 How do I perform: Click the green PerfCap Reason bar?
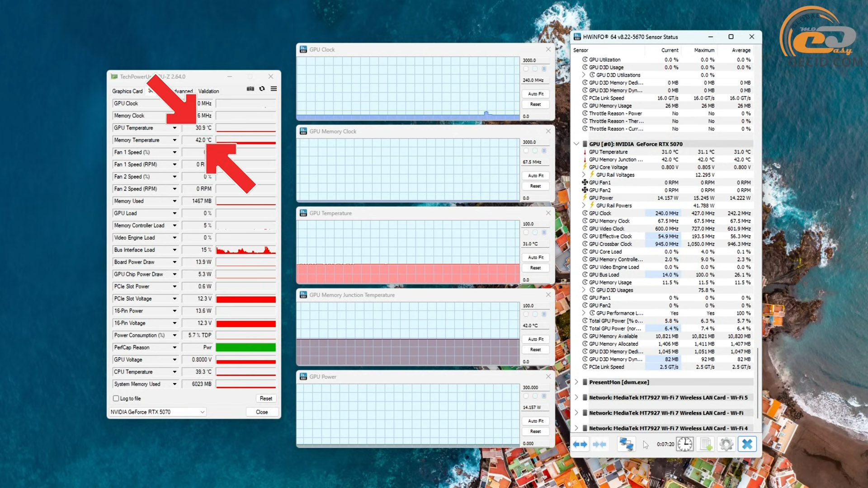(x=245, y=347)
